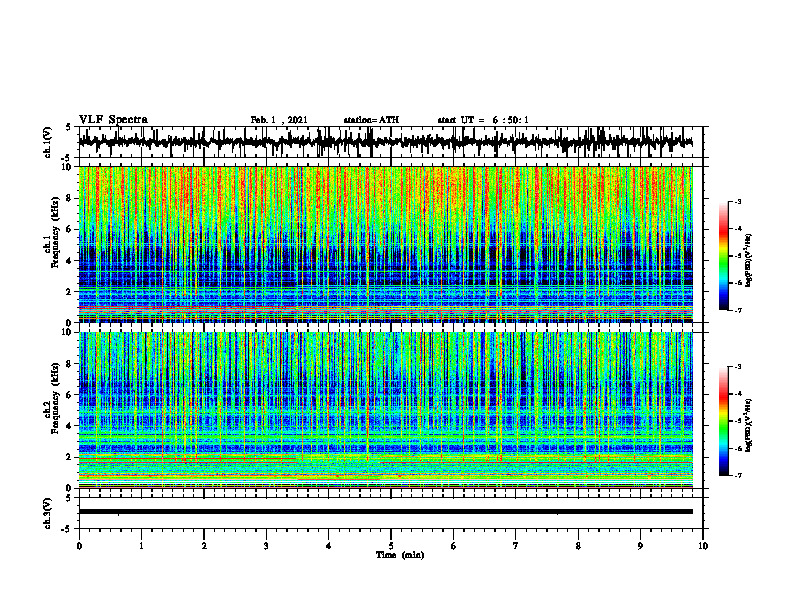Click the ch.2 spectrogram color scale bar

723,421
